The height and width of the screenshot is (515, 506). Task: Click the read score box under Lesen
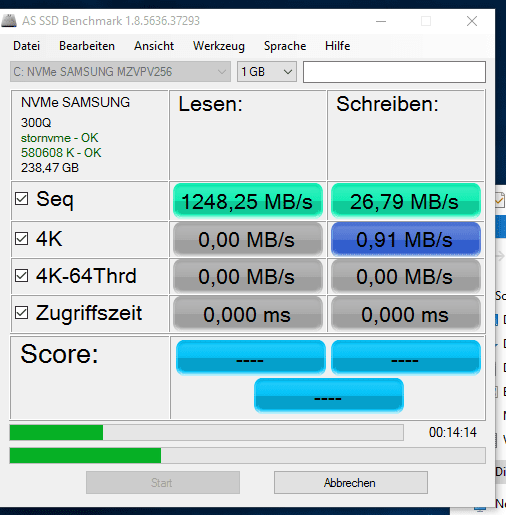[x=251, y=357]
